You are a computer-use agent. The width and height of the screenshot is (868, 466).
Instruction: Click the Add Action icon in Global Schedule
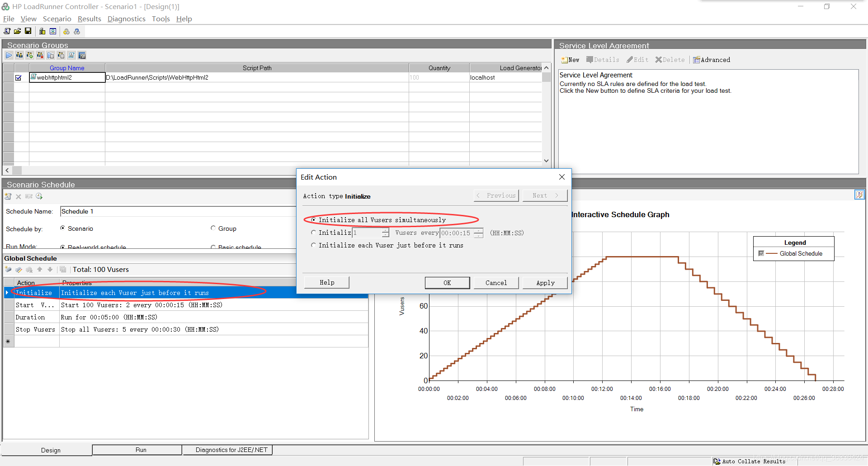click(x=8, y=270)
